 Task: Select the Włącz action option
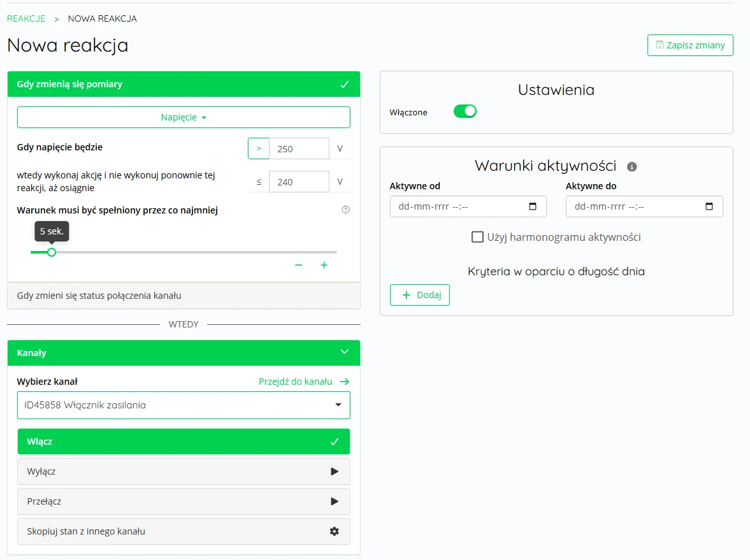point(184,442)
